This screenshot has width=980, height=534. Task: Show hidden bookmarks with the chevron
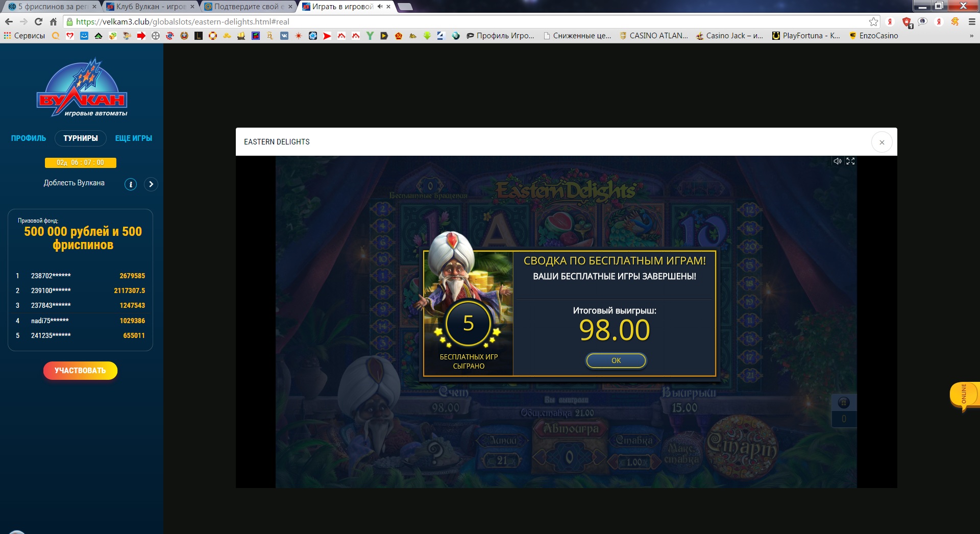[x=971, y=36]
